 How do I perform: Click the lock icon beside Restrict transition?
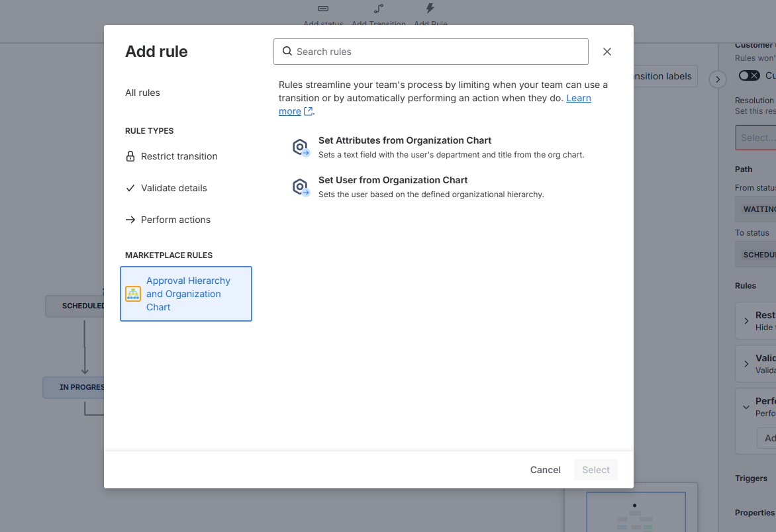[130, 155]
